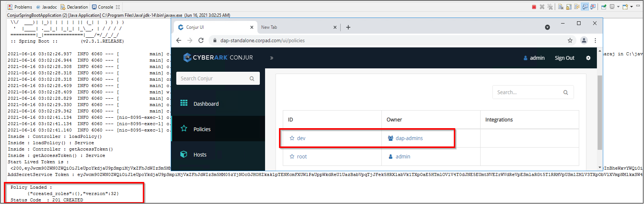Reload the Conjur UI page
The height and width of the screenshot is (204, 644).
pyautogui.click(x=201, y=40)
